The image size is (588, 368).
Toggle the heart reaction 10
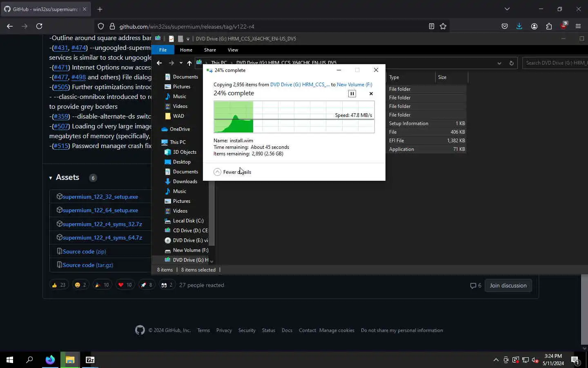click(125, 285)
